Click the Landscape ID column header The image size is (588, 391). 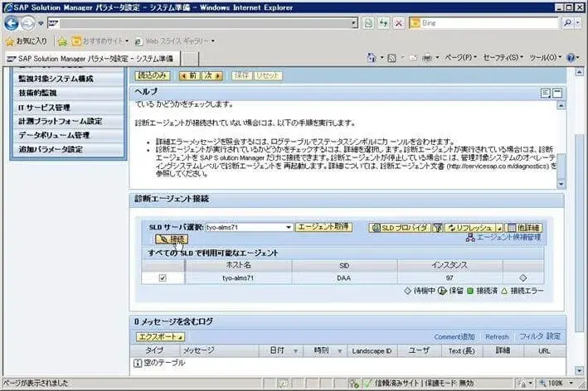(372, 351)
